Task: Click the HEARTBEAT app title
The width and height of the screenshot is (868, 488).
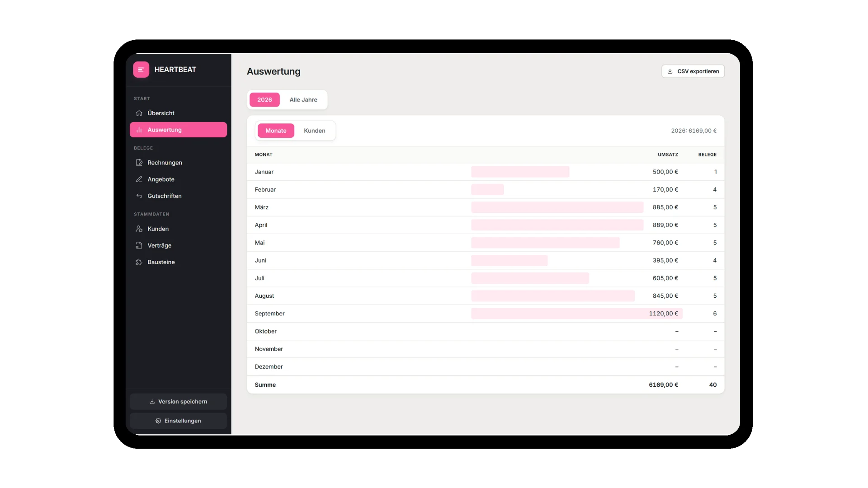Action: (x=175, y=70)
